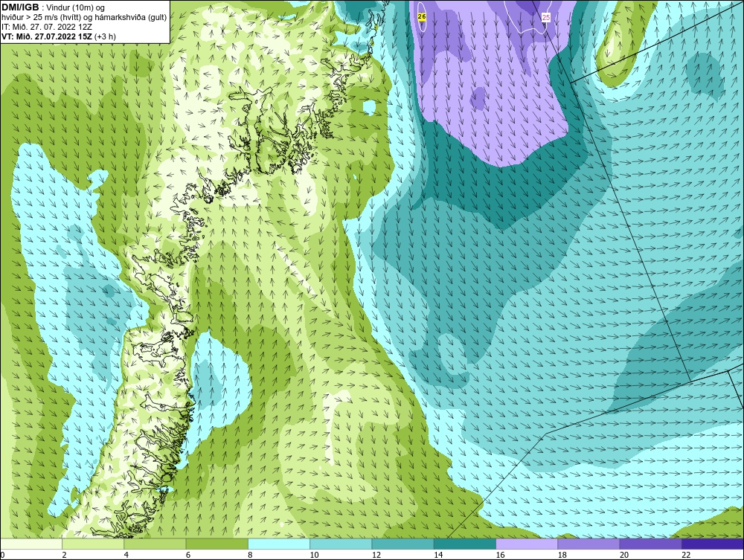The width and height of the screenshot is (744, 560).
Task: Click the legend tick label "4"
Action: 126,555
